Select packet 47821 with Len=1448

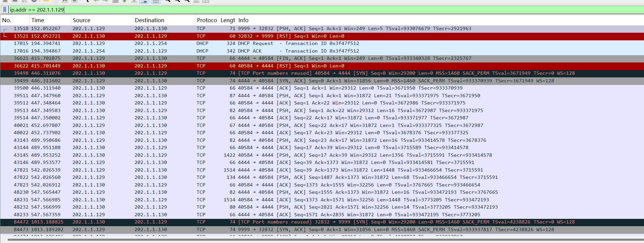[x=322, y=170]
